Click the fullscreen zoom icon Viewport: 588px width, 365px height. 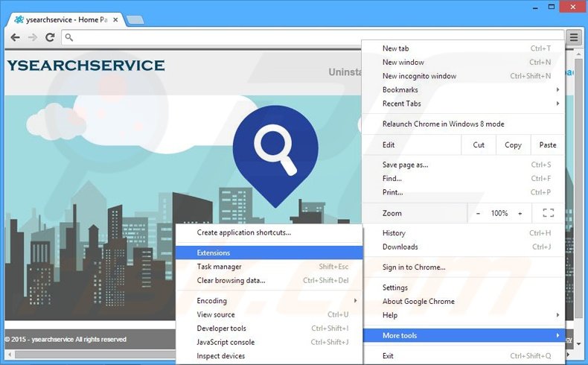point(549,213)
